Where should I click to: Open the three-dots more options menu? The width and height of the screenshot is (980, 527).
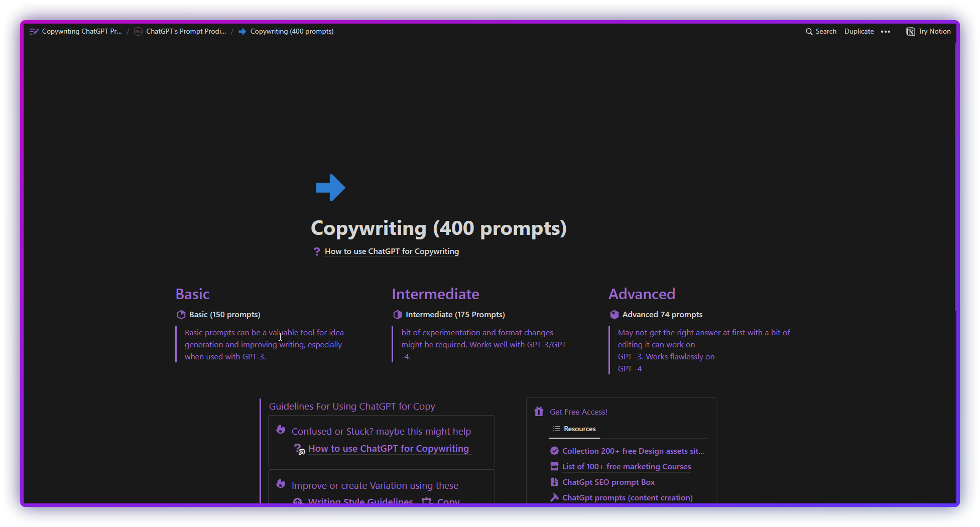pos(886,31)
